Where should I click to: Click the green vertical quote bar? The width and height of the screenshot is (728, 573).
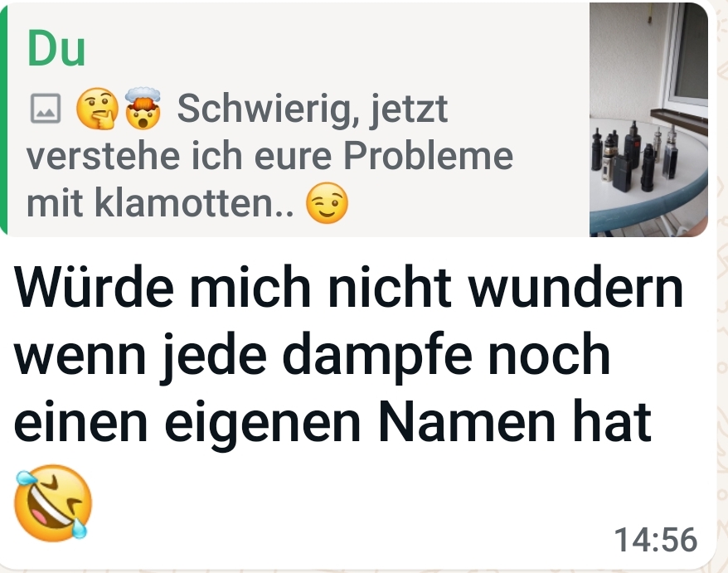tap(3, 119)
